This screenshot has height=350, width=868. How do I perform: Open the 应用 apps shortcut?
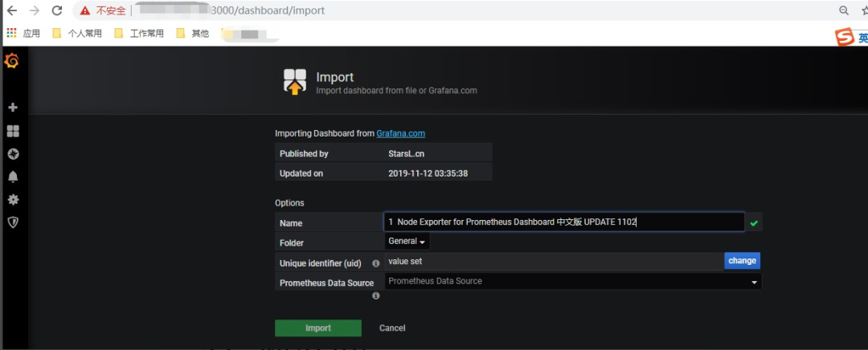[x=24, y=33]
